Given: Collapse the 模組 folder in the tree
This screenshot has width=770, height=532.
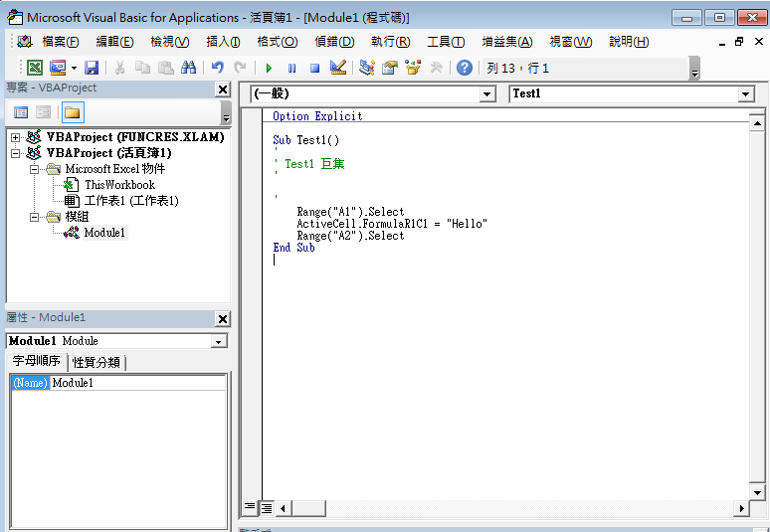Looking at the screenshot, I should tap(34, 217).
